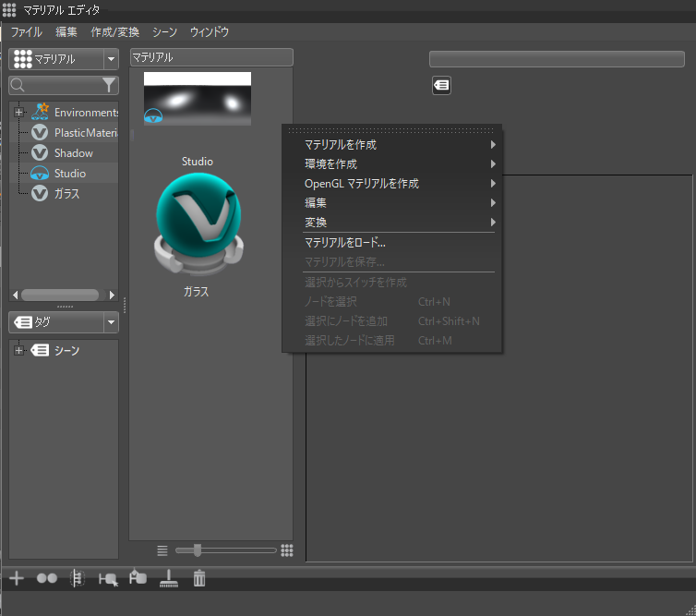Image resolution: width=696 pixels, height=616 pixels.
Task: Select the Shadow tree row text
Action: pos(74,153)
